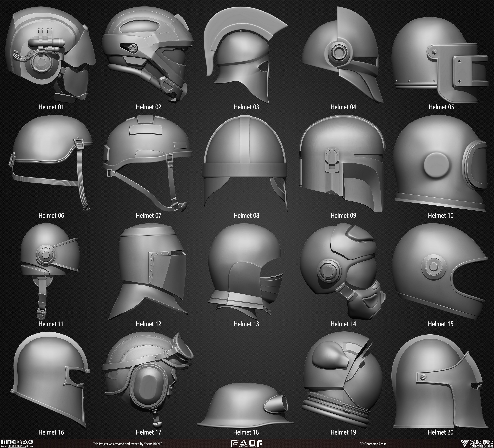Click the ArtStation icon beside the Skype icon
Viewport: 494px width, 448px height.
pos(25,442)
